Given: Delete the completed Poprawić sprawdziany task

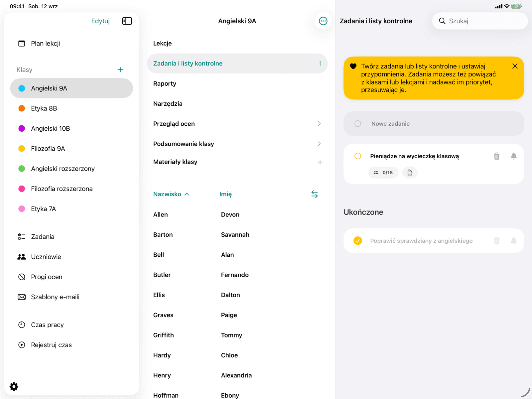Looking at the screenshot, I should (x=497, y=241).
